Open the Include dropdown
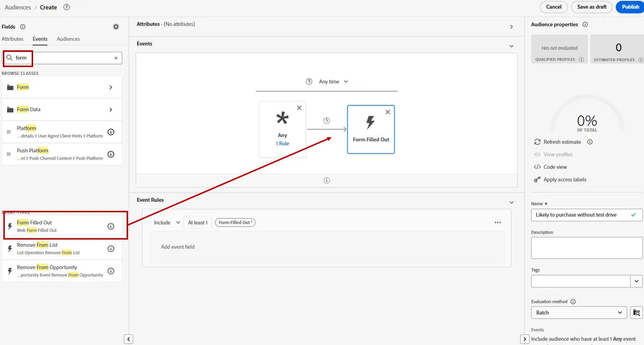 coord(166,223)
